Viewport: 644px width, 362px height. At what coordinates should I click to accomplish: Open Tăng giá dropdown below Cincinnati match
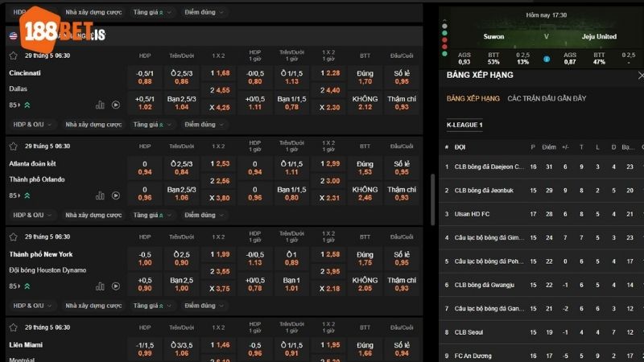(151, 125)
